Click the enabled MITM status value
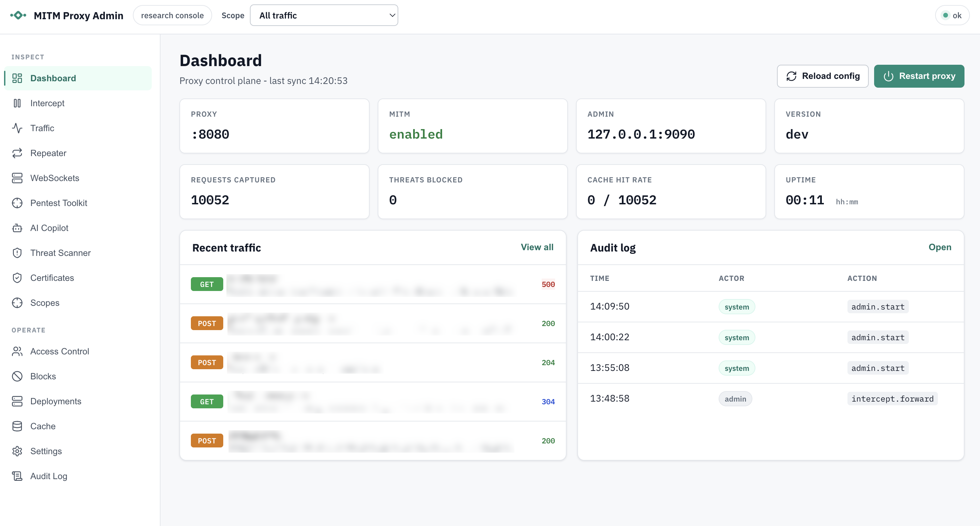This screenshot has height=526, width=980. tap(416, 134)
